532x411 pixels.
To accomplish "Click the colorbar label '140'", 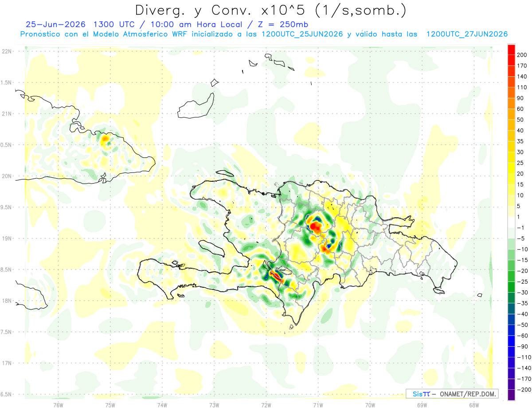I will (x=522, y=77).
